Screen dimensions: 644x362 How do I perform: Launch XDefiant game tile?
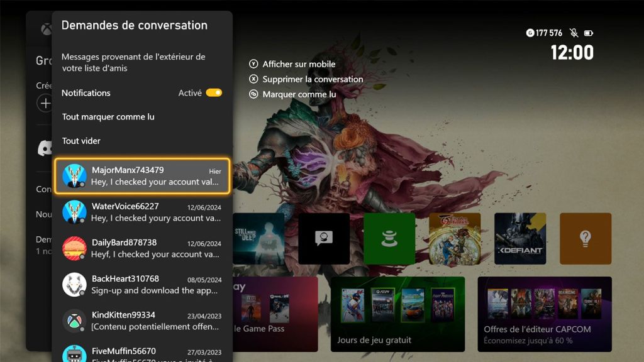(520, 238)
